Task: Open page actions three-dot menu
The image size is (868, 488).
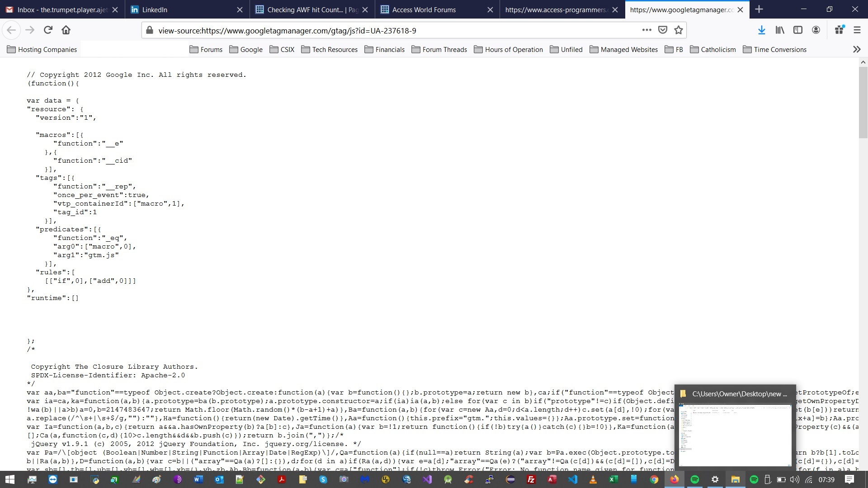Action: pos(647,30)
